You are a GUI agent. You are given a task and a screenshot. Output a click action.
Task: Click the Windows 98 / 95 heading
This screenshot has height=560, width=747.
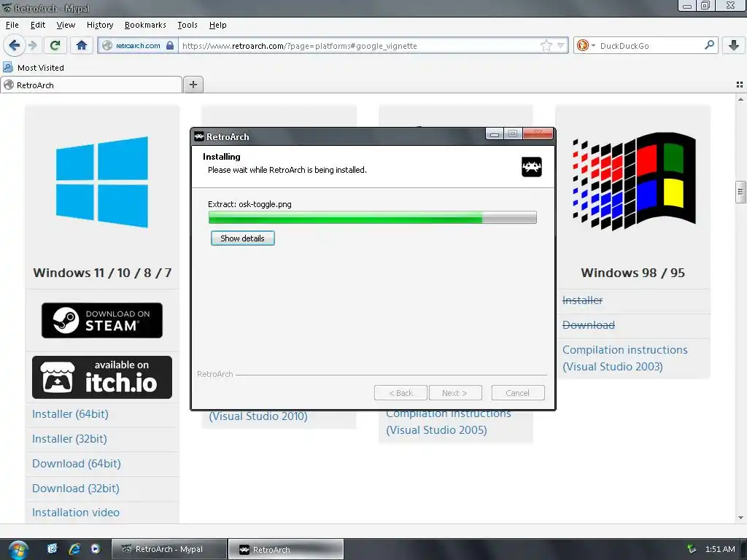(x=632, y=273)
